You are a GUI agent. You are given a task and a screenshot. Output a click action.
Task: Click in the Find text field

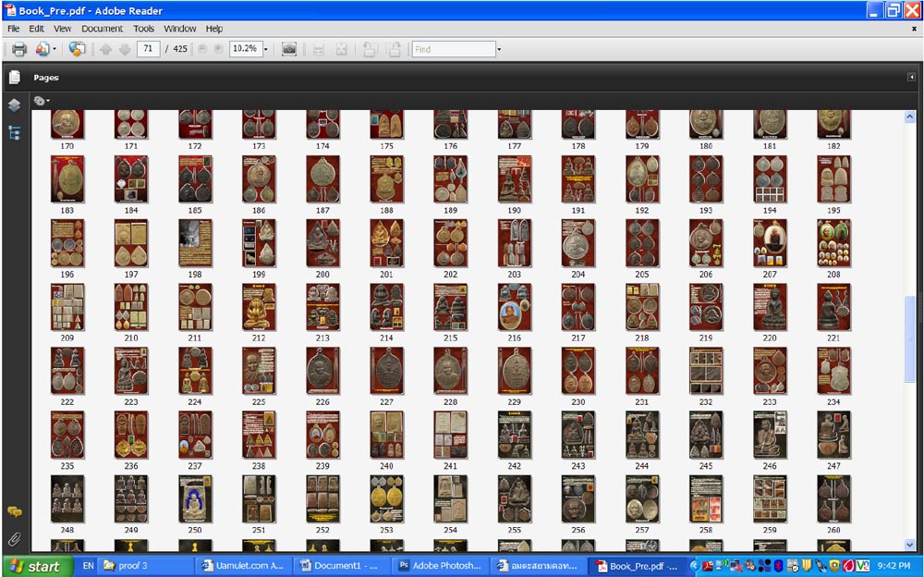[453, 49]
